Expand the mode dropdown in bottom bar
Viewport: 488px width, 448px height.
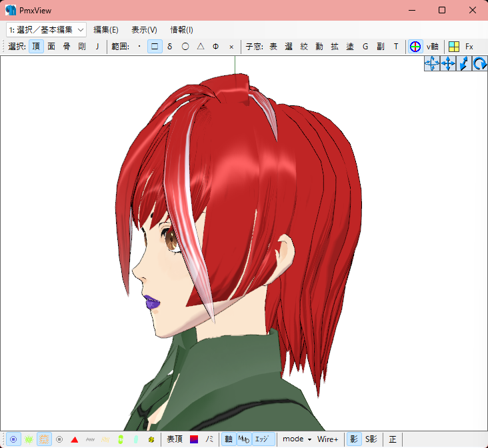click(297, 439)
